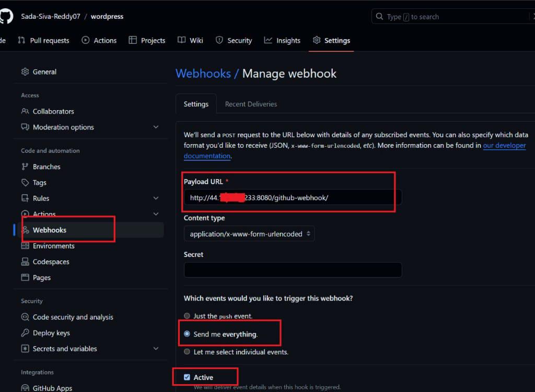
Task: Select the 'Just the push event' radio button
Action: pos(187,316)
